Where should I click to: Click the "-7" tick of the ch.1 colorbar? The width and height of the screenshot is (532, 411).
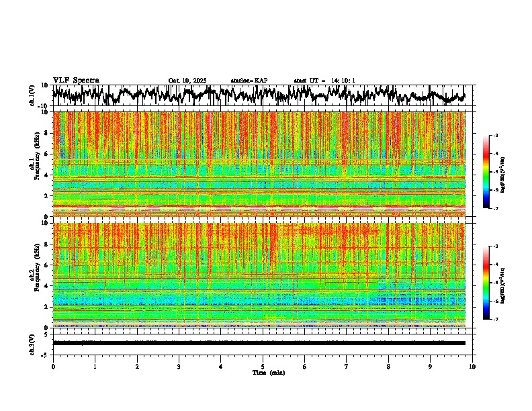(496, 208)
